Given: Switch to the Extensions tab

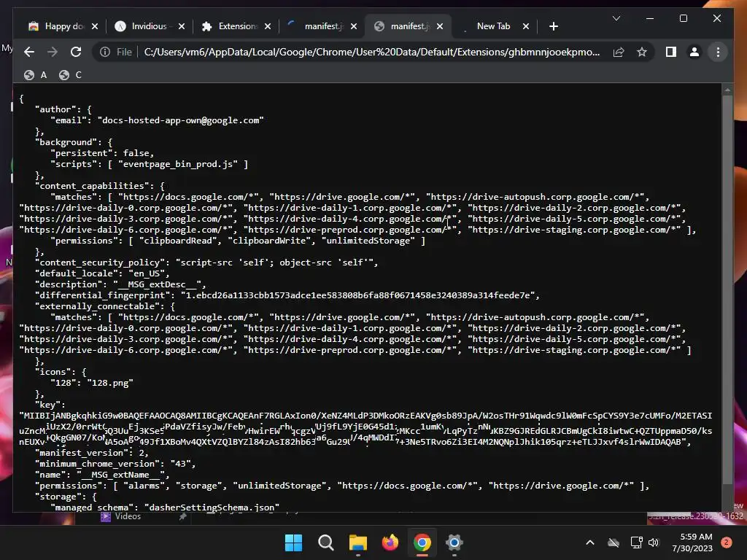Looking at the screenshot, I should coord(230,26).
